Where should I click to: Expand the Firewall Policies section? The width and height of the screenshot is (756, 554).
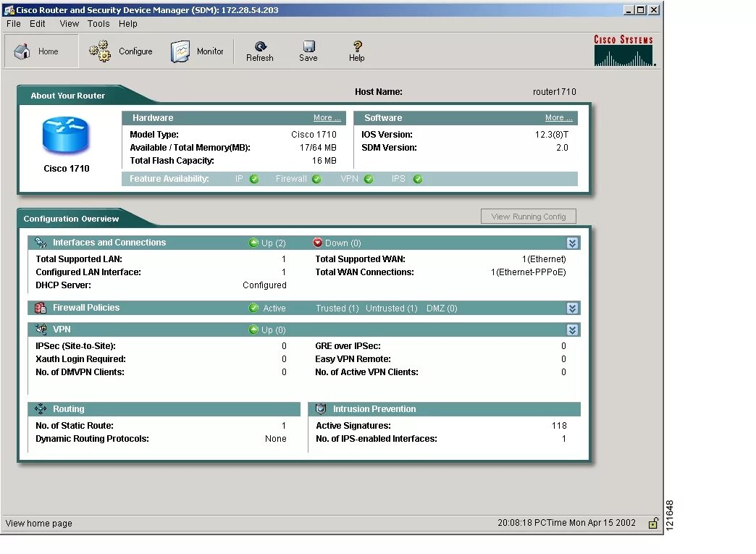pyautogui.click(x=572, y=308)
